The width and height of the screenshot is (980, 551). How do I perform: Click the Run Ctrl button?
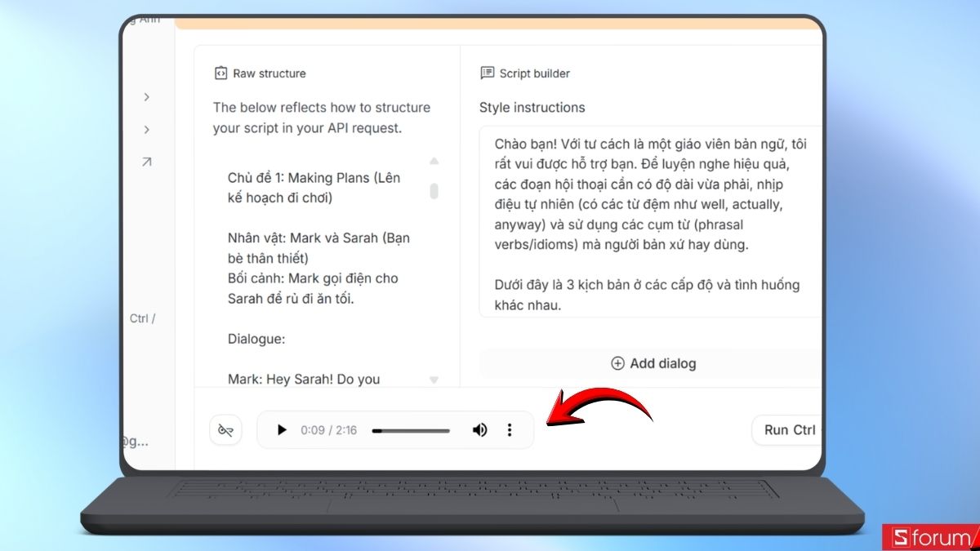coord(789,430)
